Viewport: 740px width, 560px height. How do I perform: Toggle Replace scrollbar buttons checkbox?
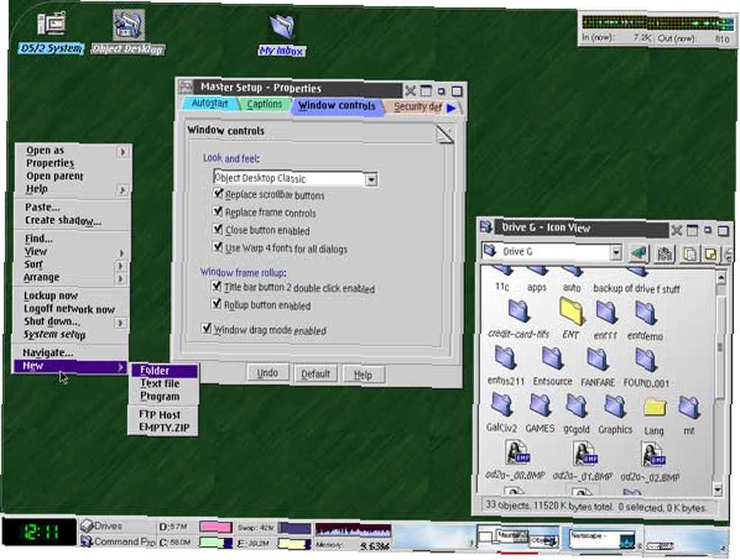pyautogui.click(x=218, y=193)
